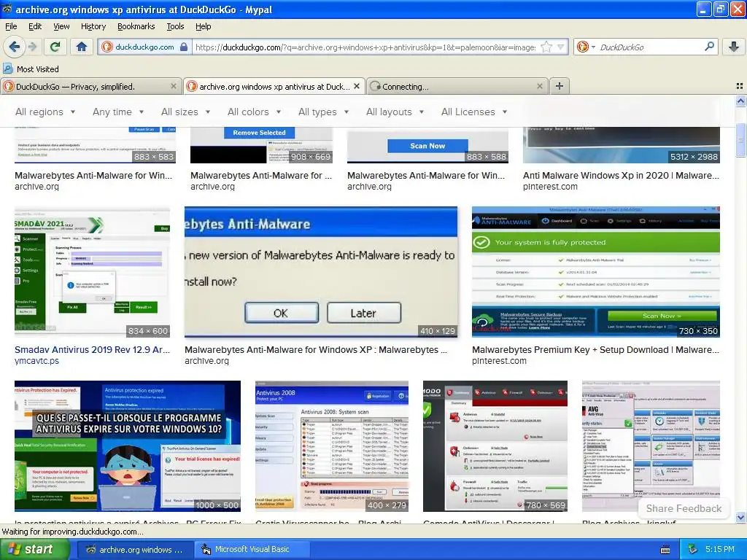Open the French antivirus expired thumbnail
Image resolution: width=747 pixels, height=560 pixels.
point(128,446)
